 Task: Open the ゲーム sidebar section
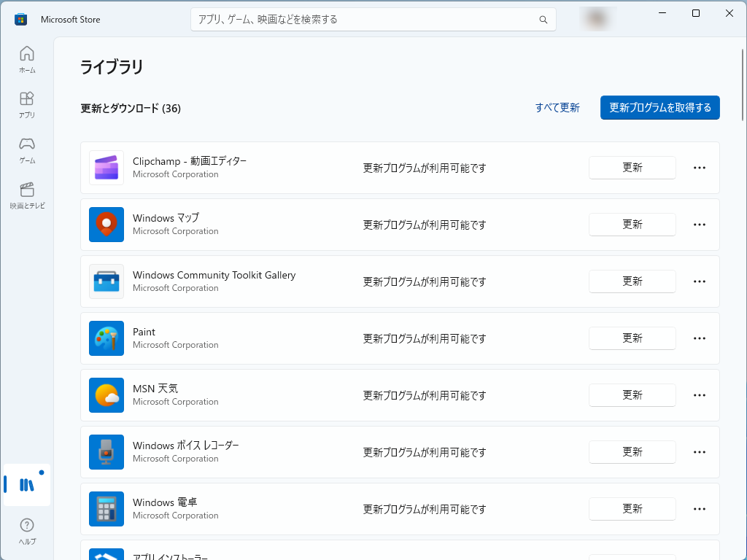coord(26,149)
